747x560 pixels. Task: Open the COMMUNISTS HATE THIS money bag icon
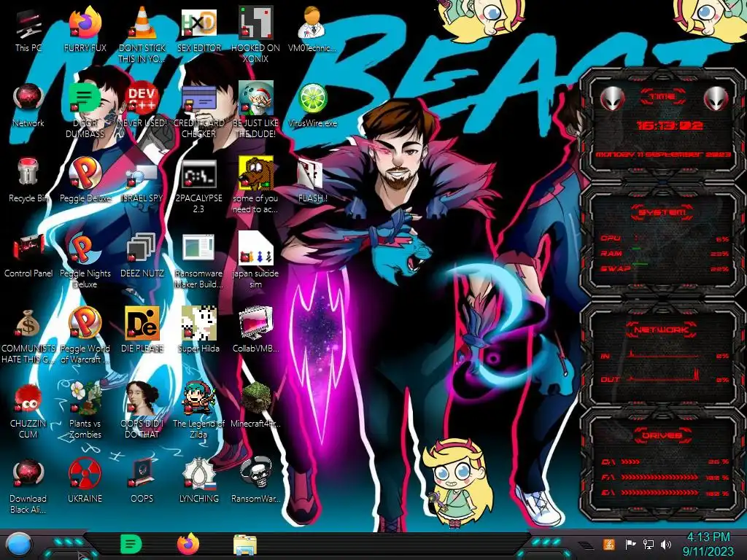tap(28, 324)
